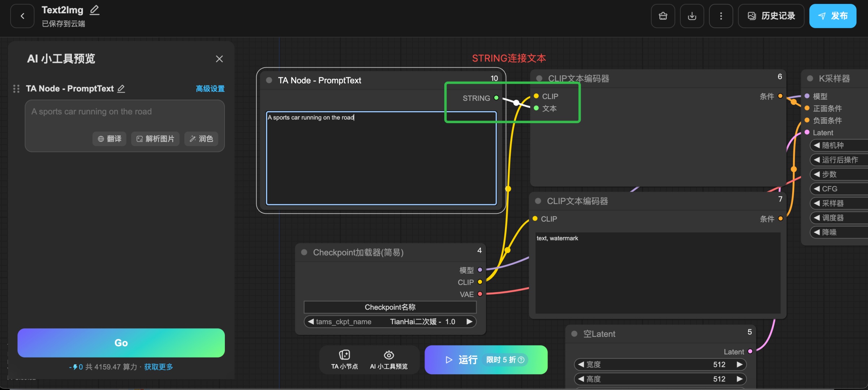Select next checkpoint with right arrow on tams_ckpt_name
The width and height of the screenshot is (868, 390).
469,321
